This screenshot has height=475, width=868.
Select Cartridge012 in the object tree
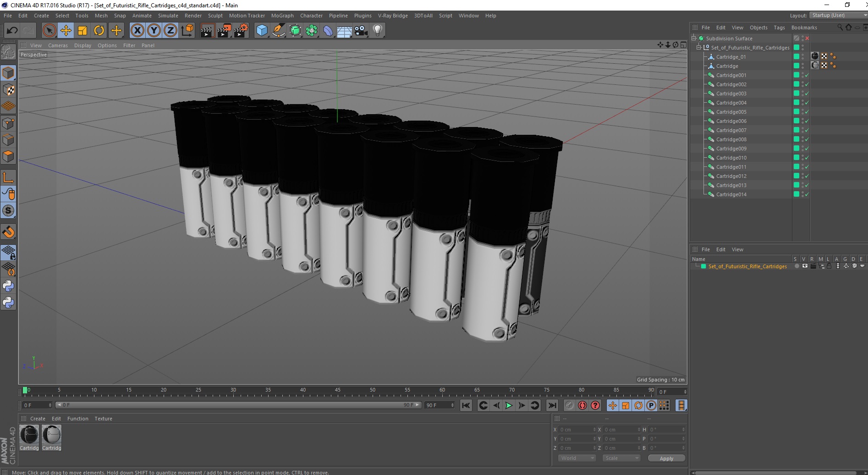point(731,176)
